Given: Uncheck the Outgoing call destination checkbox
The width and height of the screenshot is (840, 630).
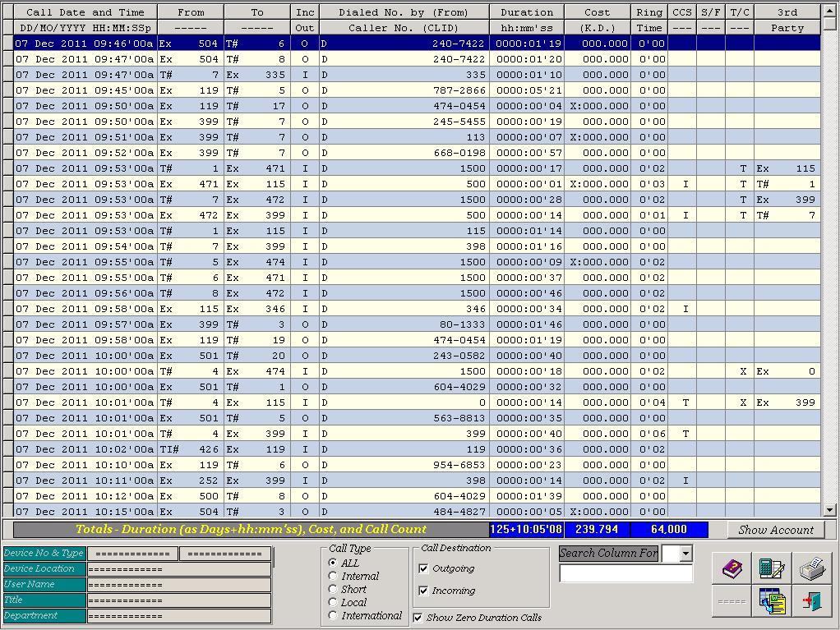Looking at the screenshot, I should (x=423, y=568).
